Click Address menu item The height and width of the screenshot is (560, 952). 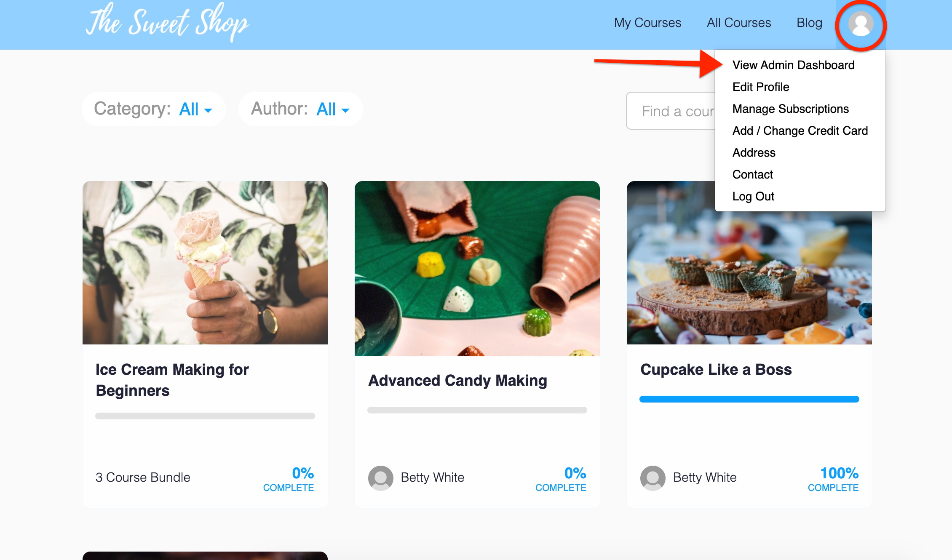click(754, 152)
